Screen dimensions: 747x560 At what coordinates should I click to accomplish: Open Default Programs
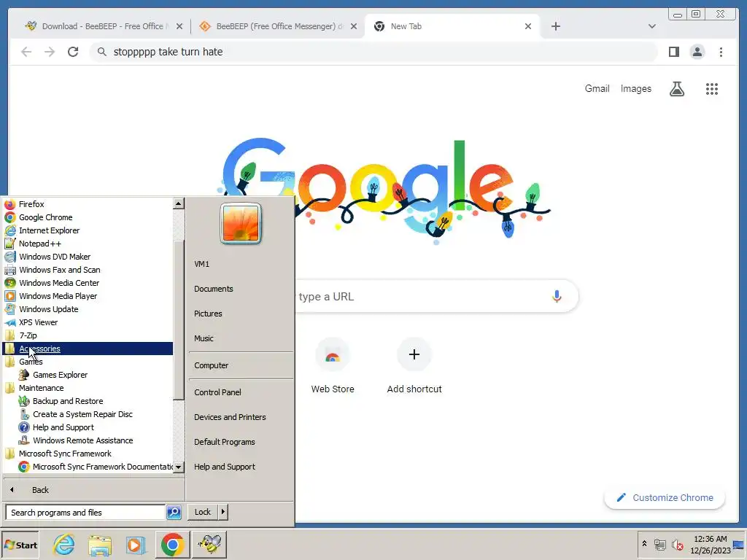pos(225,442)
